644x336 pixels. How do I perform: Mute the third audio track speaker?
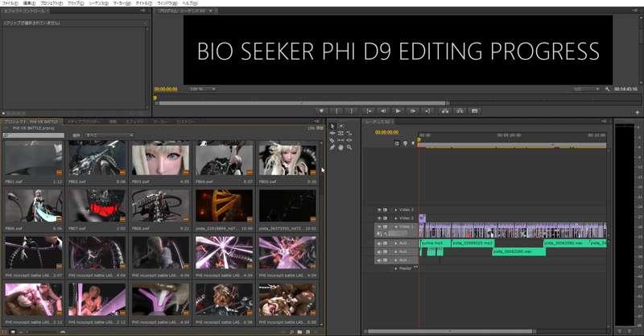click(x=379, y=260)
